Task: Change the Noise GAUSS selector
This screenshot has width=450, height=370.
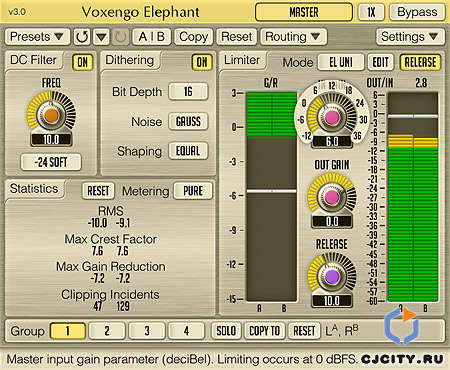Action: point(188,121)
